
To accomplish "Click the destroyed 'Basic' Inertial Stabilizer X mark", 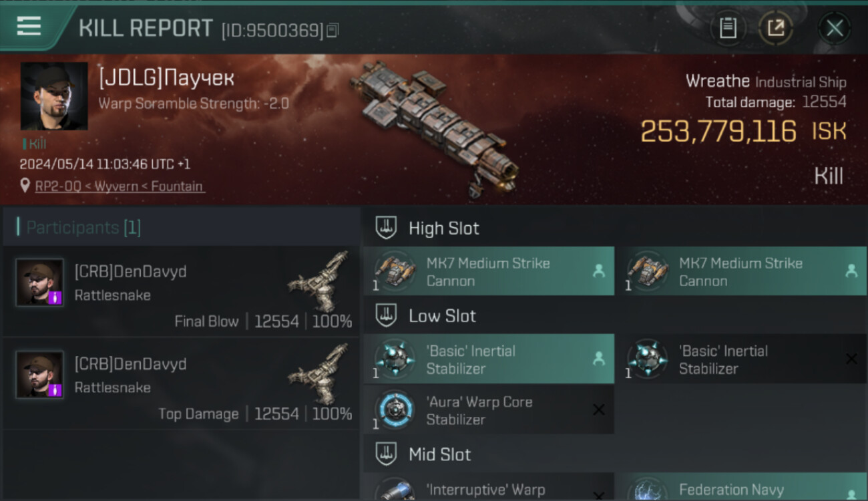I will tap(851, 359).
